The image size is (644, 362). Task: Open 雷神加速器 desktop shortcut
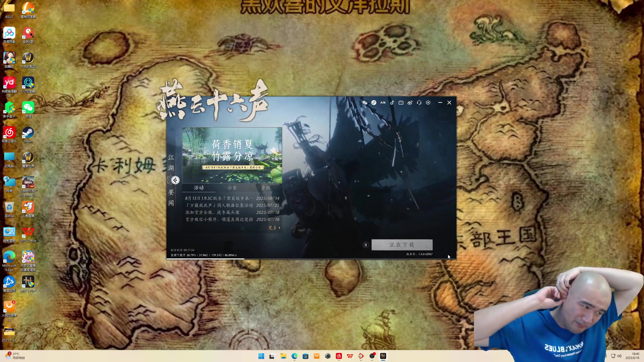(28, 10)
